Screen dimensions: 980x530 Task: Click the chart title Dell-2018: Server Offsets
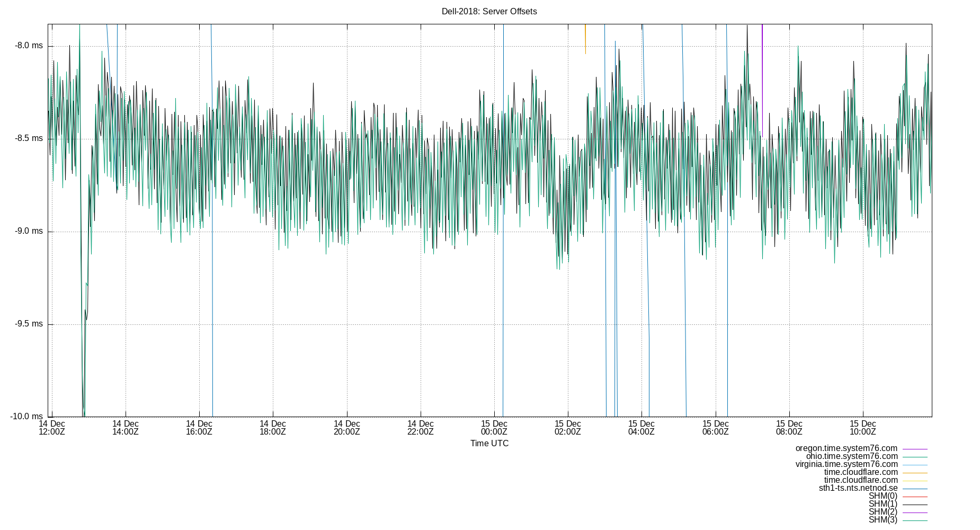pos(488,11)
